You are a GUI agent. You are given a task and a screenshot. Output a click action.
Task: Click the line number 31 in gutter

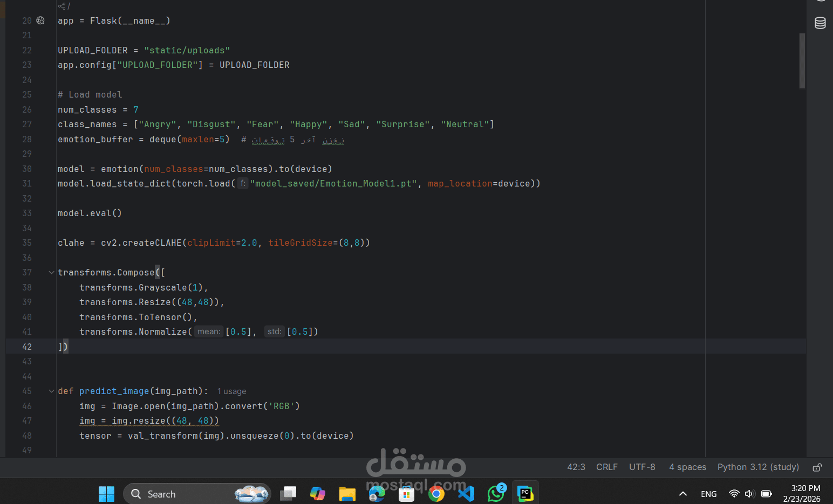point(27,184)
